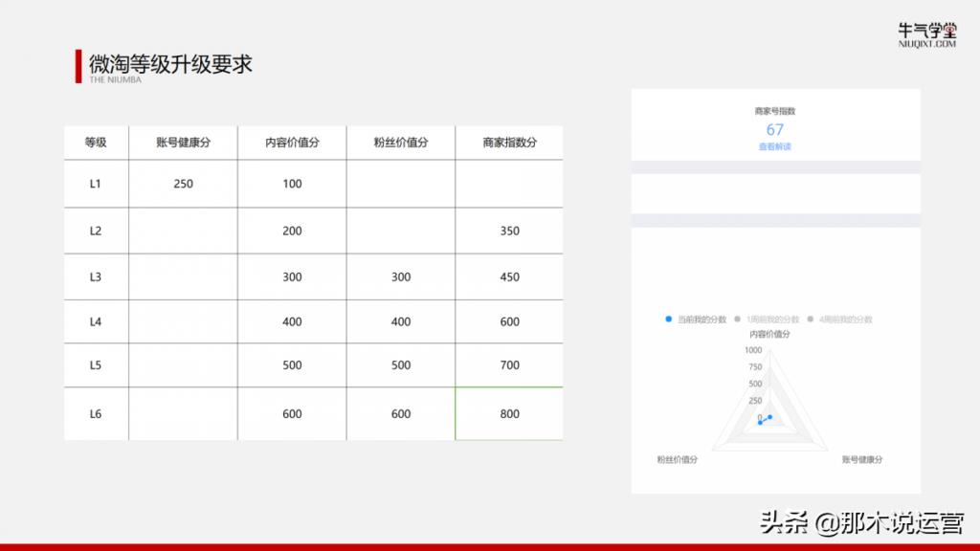Click L4's 内容价值分 cell showing 400
Image resolution: width=980 pixels, height=551 pixels.
click(292, 321)
